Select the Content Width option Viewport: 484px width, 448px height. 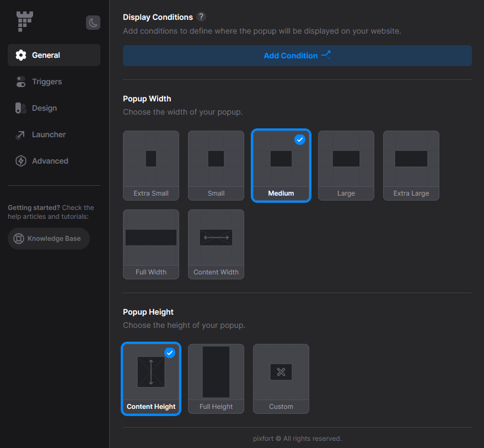click(216, 244)
